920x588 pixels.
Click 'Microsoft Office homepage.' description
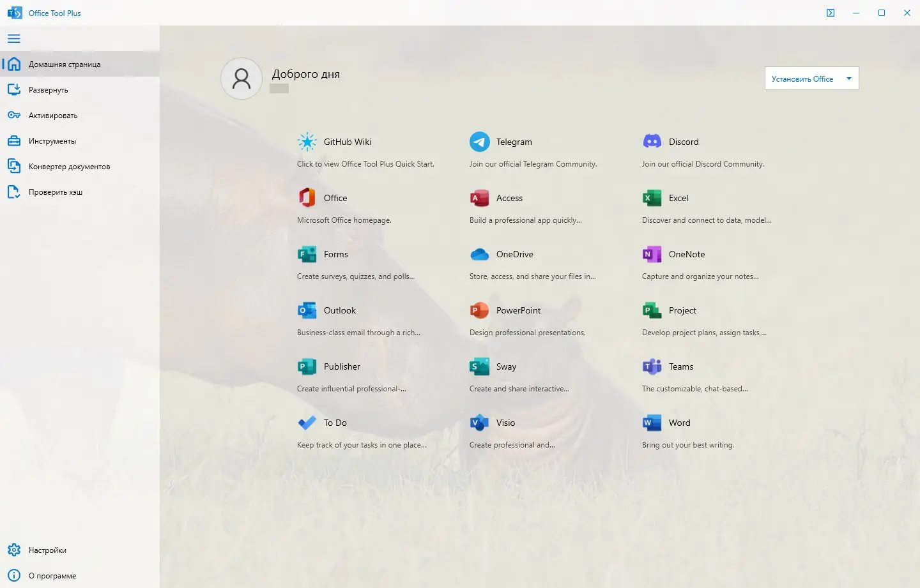pos(344,220)
